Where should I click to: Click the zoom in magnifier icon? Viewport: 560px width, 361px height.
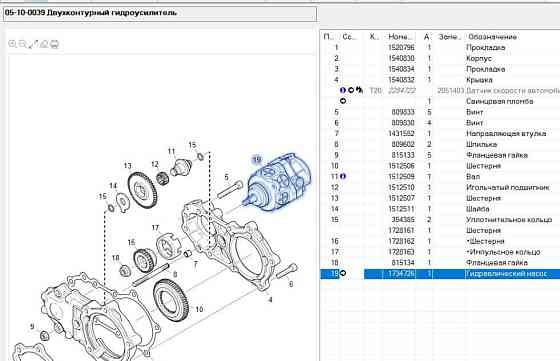pos(12,44)
